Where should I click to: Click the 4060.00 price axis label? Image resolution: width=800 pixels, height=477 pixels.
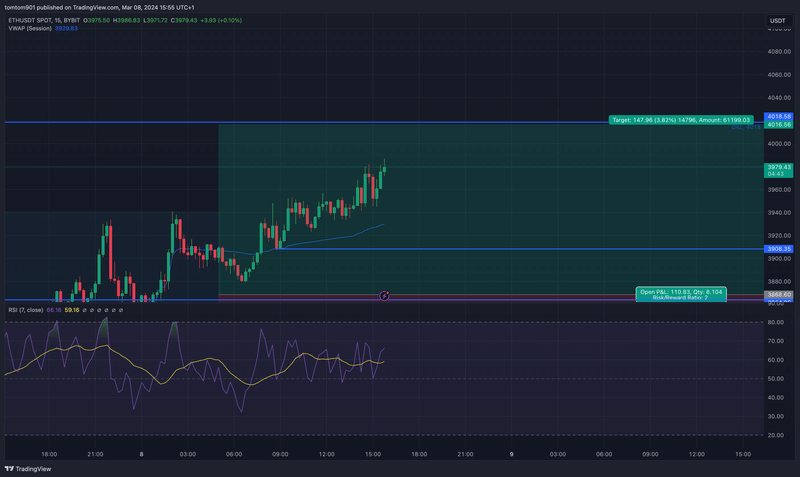779,74
